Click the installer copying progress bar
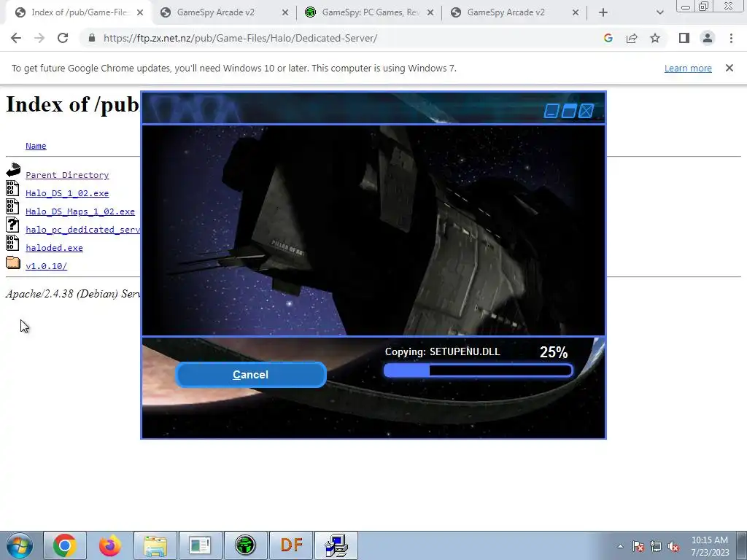Screen dimensions: 747x560 pos(478,370)
